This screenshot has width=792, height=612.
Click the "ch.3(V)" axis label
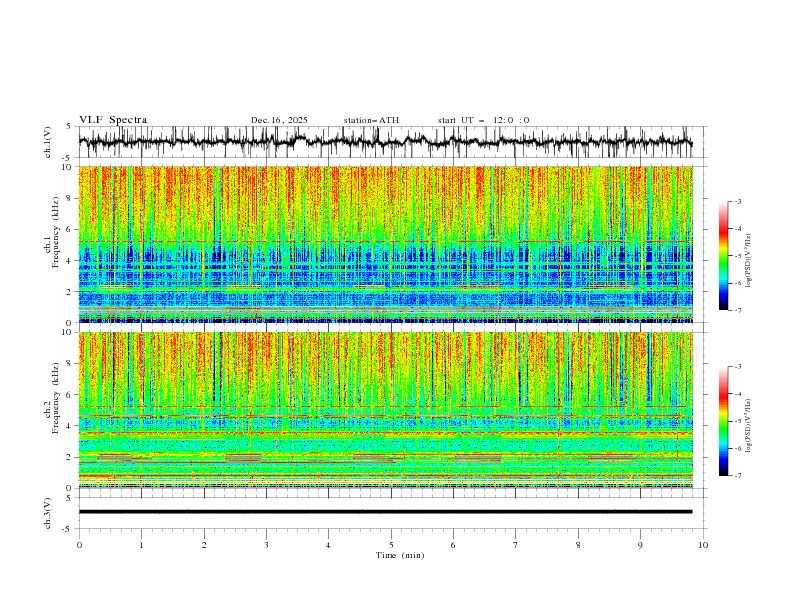click(48, 513)
